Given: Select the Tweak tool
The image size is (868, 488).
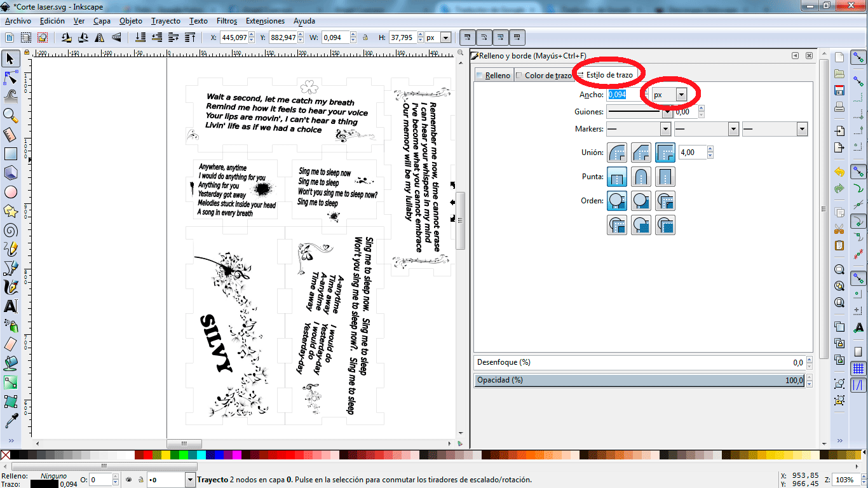Looking at the screenshot, I should pyautogui.click(x=10, y=97).
